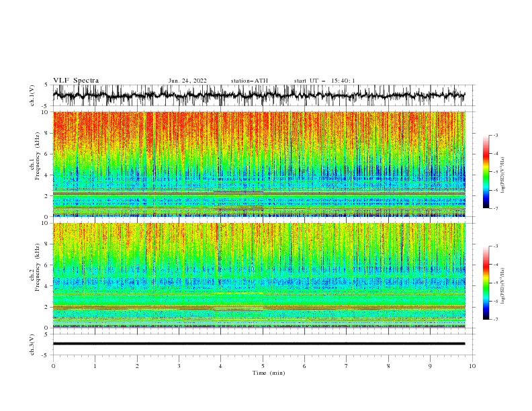Click the ch.3 flat black voltage trace

pos(259,344)
